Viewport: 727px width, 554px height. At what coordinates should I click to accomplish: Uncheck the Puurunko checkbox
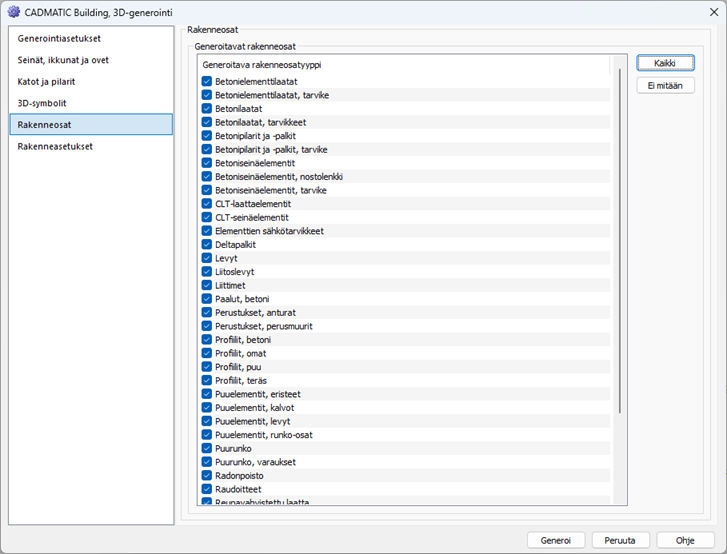tap(206, 448)
